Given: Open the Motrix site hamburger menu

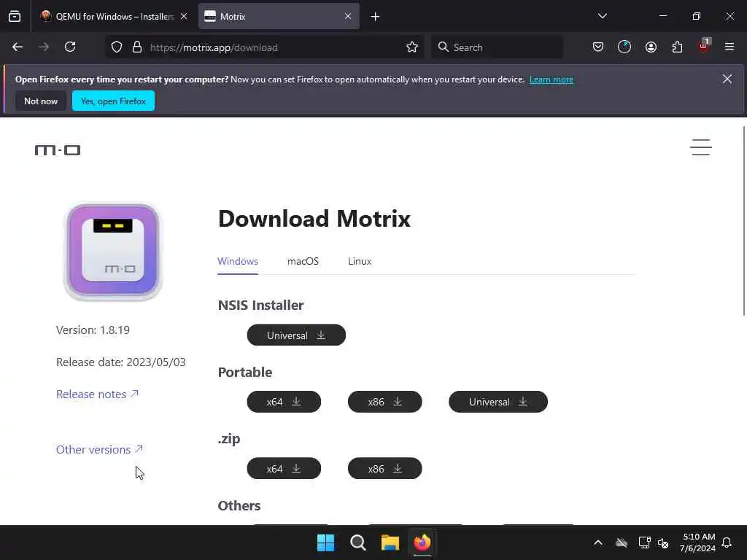Looking at the screenshot, I should [701, 147].
